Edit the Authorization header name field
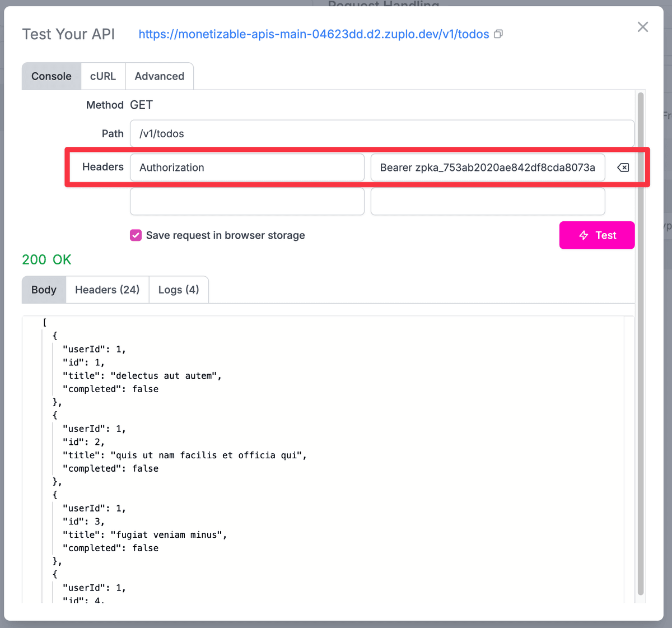Image resolution: width=672 pixels, height=628 pixels. tap(247, 168)
